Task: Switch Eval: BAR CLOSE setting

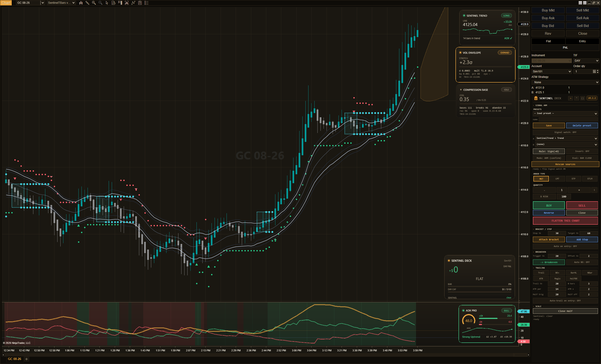Action: (x=582, y=158)
